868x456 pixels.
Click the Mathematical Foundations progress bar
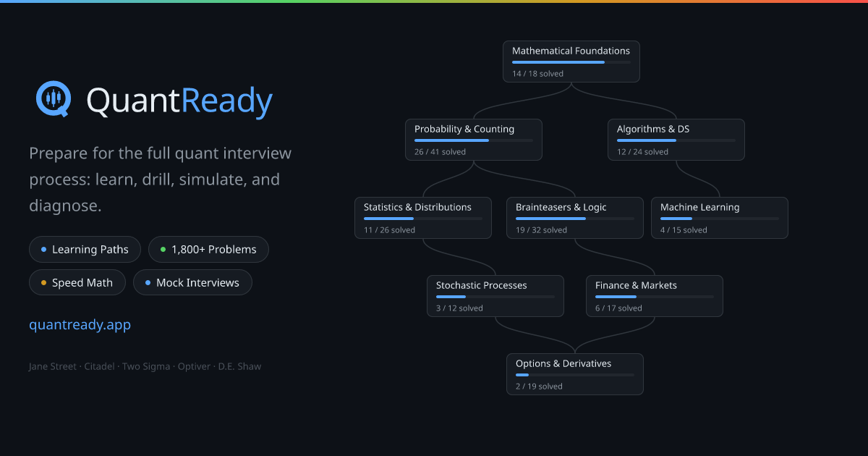(x=571, y=62)
